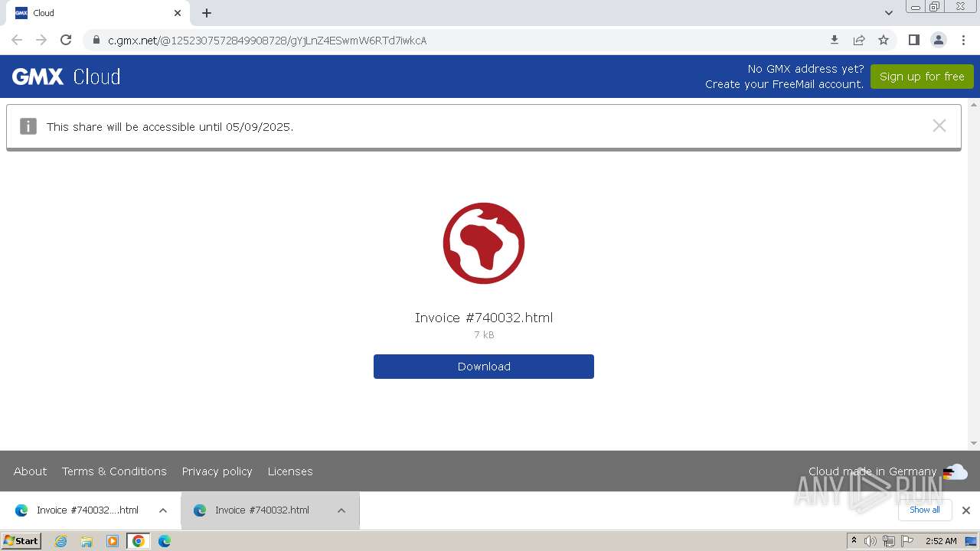Click the page scrollbar up arrow
Viewport: 980px width, 551px height.
coord(974,104)
